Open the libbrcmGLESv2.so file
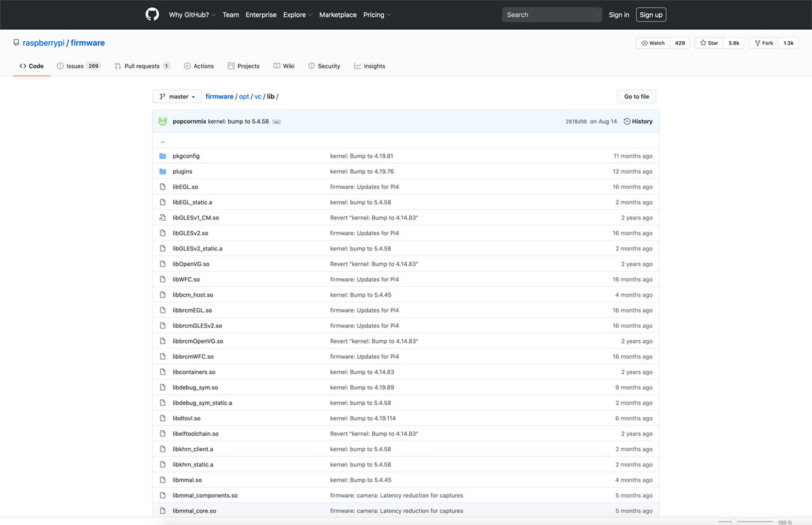 tap(197, 326)
